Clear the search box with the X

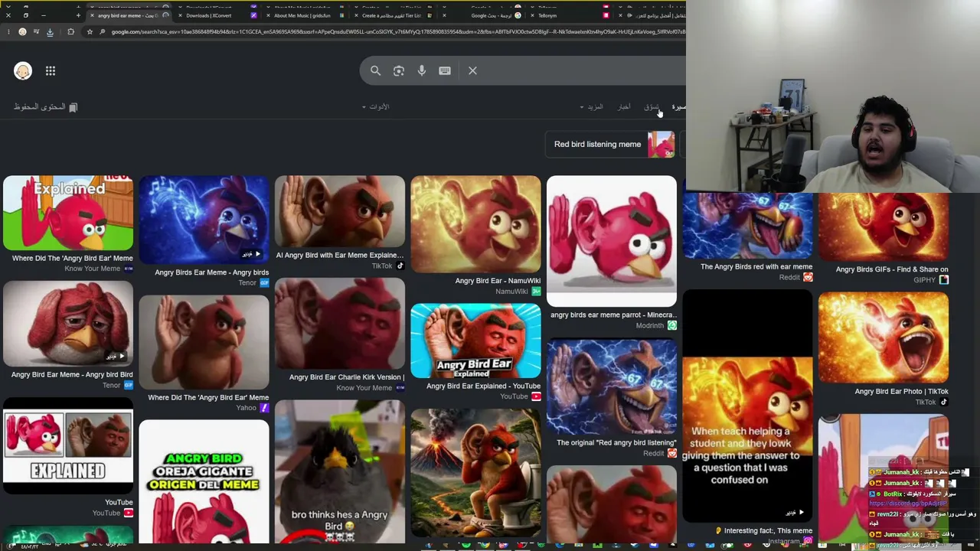pos(472,70)
